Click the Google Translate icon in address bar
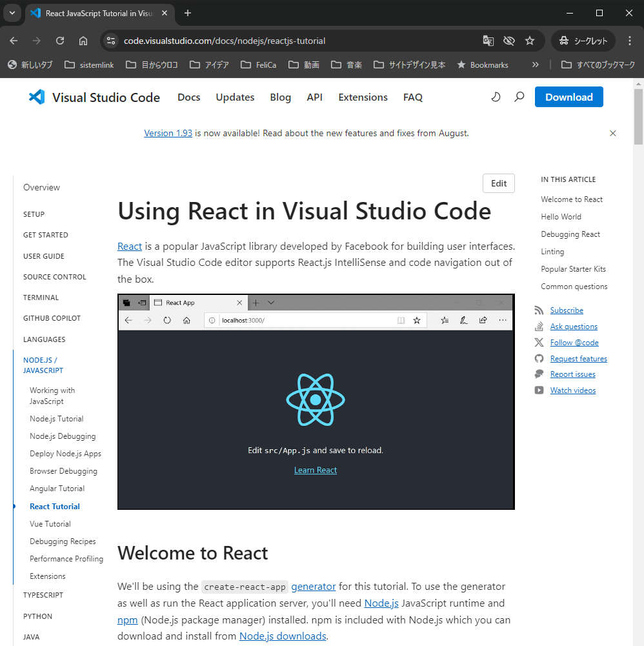The width and height of the screenshot is (644, 646). 488,40
